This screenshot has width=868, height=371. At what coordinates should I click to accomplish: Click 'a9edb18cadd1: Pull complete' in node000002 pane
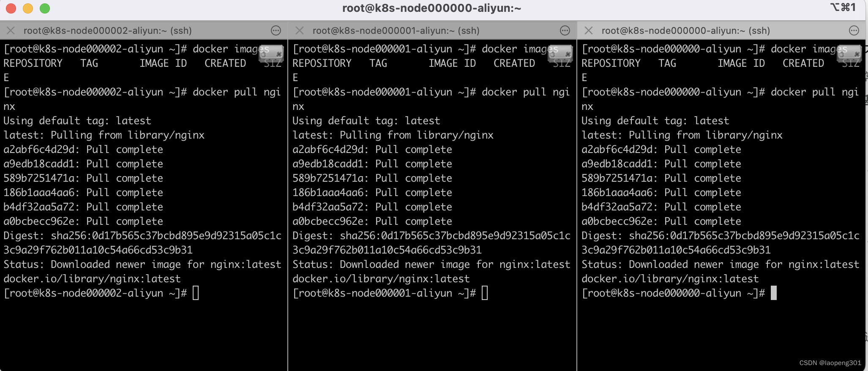(x=83, y=164)
